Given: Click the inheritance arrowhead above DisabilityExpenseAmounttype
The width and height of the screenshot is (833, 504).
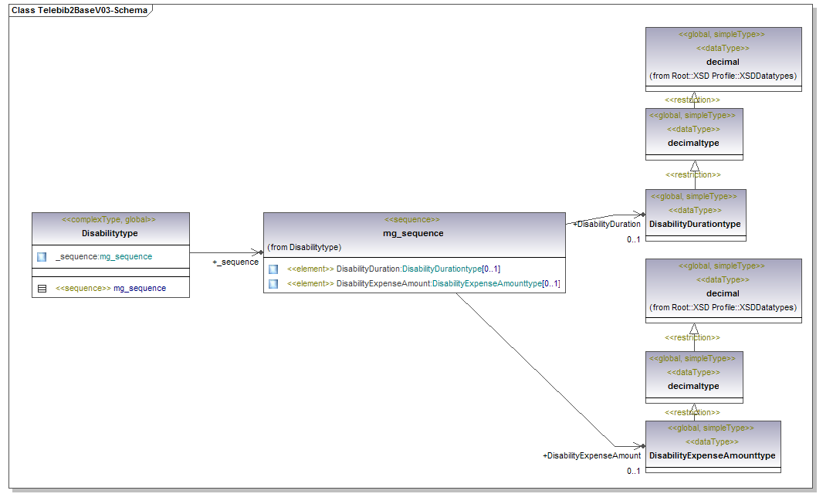Looking at the screenshot, I should (694, 408).
